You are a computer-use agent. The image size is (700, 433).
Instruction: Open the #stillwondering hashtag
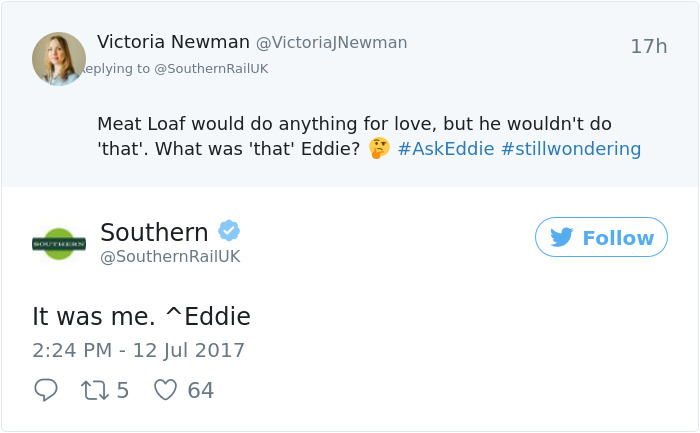click(570, 149)
